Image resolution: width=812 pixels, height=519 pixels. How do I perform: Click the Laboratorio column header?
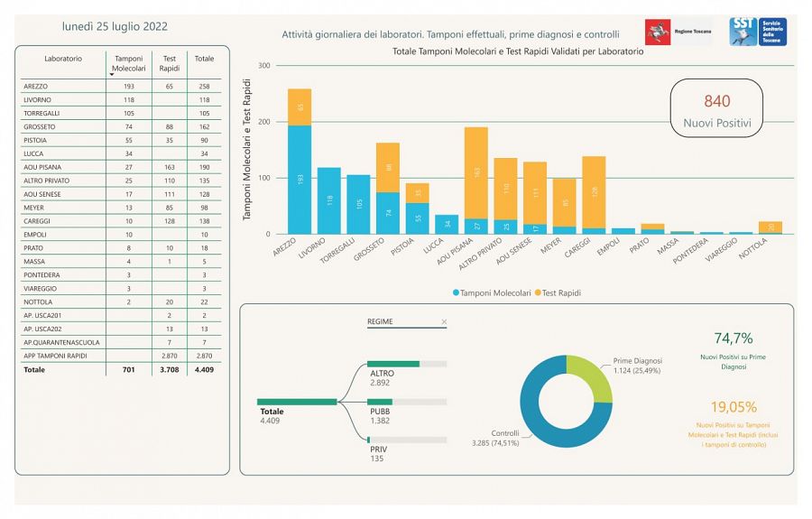point(62,59)
